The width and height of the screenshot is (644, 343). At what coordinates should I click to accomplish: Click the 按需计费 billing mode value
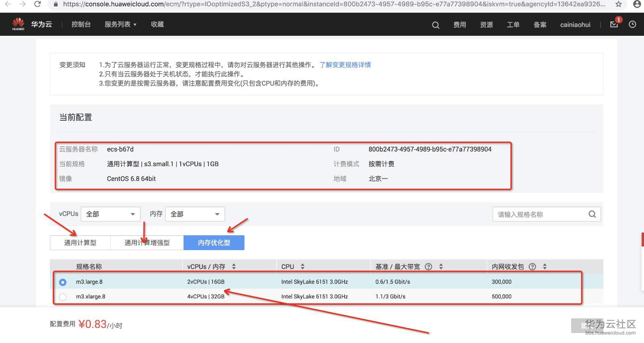[381, 164]
